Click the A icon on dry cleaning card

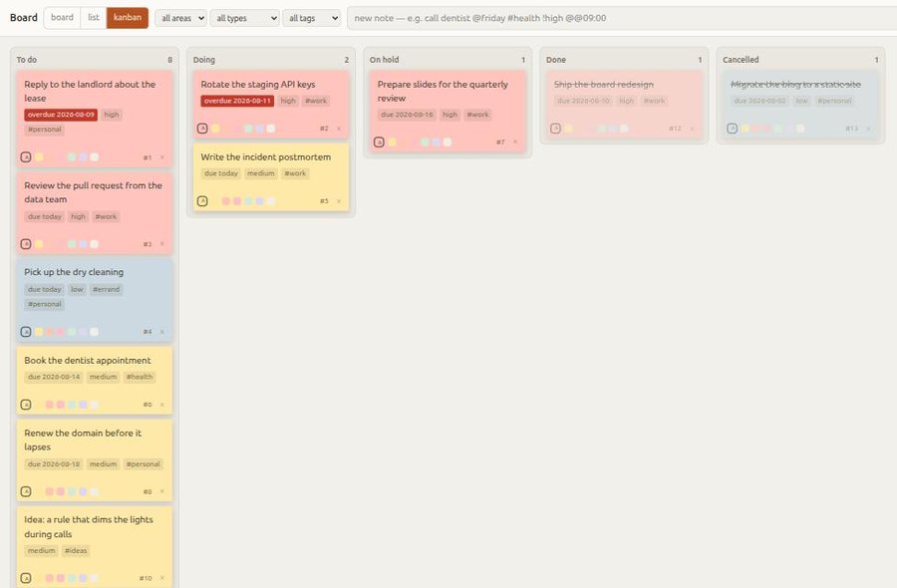point(26,331)
